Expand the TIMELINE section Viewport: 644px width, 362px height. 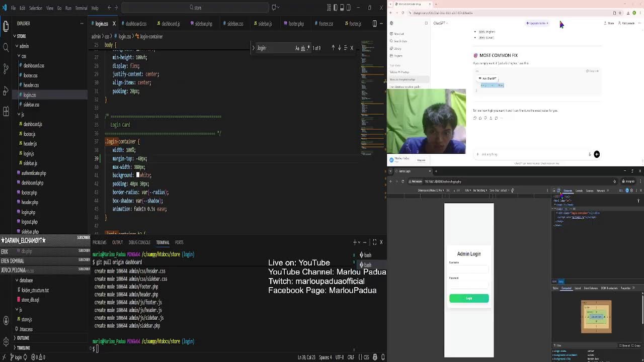click(23, 347)
